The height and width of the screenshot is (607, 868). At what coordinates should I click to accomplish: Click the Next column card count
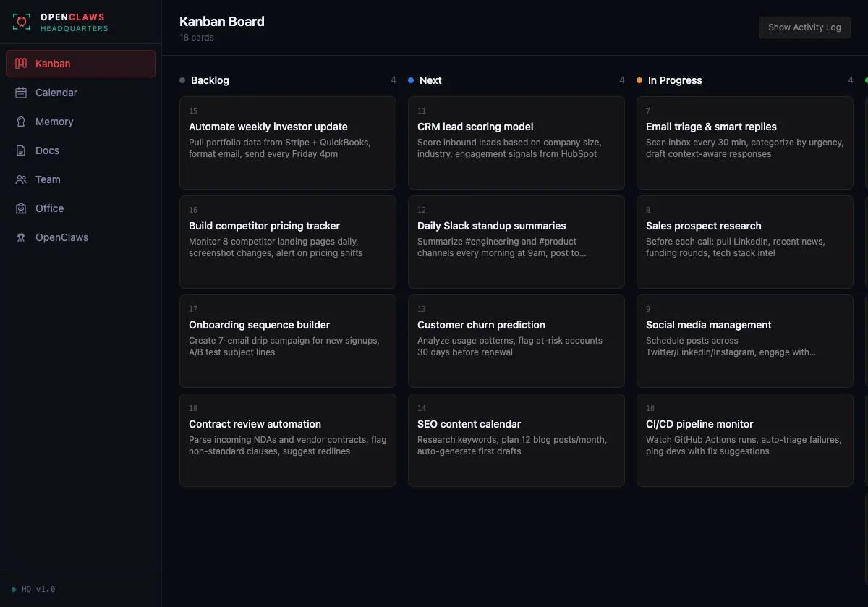click(x=622, y=80)
